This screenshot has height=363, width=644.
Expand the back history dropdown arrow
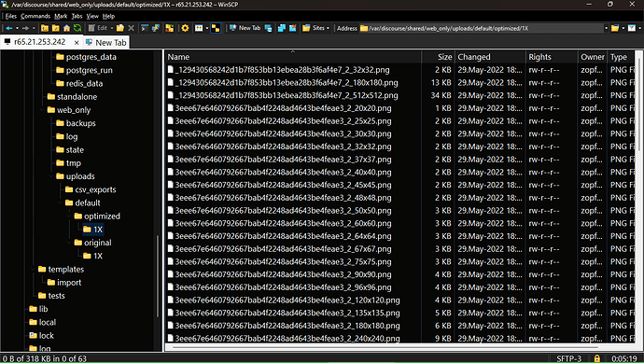[x=17, y=28]
